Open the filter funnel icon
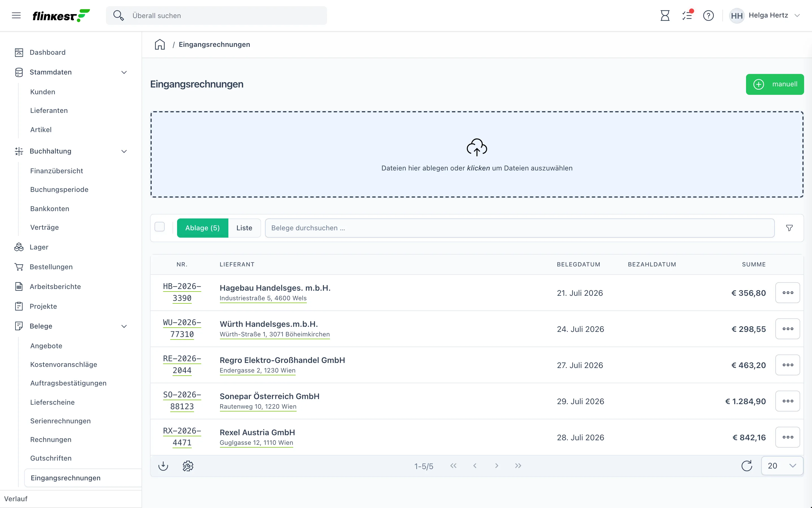 tap(789, 228)
